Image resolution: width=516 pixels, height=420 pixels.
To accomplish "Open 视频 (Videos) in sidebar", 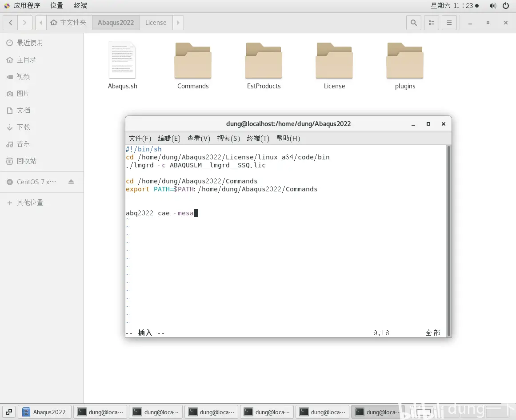I will [x=42, y=76].
